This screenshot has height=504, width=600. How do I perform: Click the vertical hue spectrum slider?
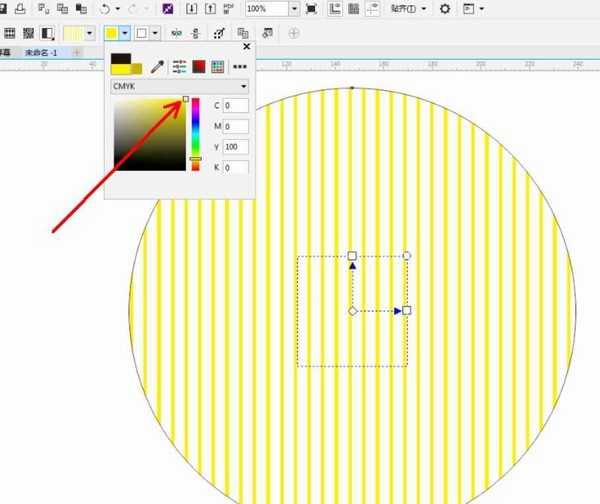pyautogui.click(x=196, y=128)
